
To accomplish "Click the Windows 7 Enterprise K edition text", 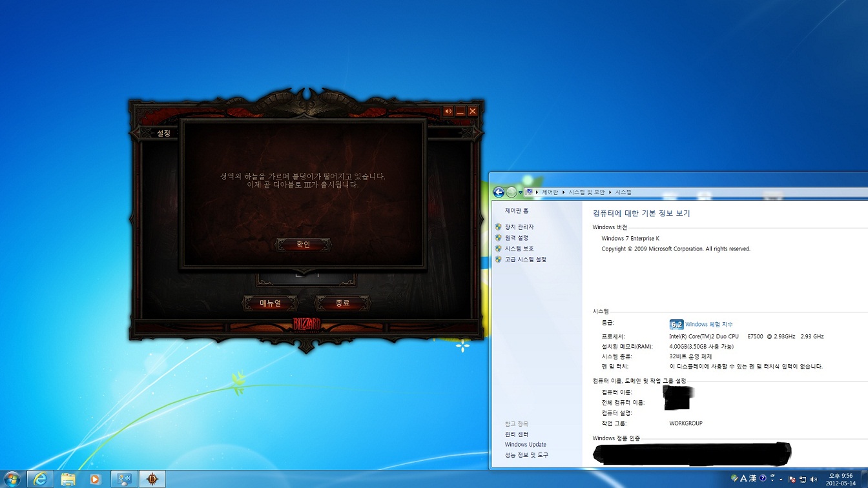I will [x=630, y=239].
